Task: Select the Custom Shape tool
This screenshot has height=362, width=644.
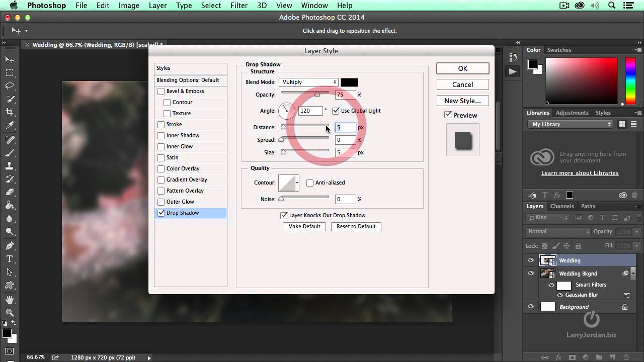Action: (x=10, y=285)
